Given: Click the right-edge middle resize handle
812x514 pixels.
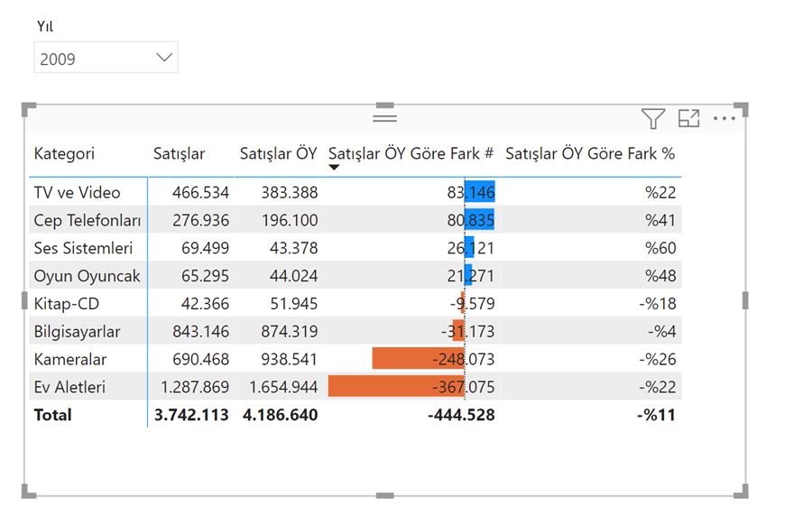Looking at the screenshot, I should click(745, 300).
